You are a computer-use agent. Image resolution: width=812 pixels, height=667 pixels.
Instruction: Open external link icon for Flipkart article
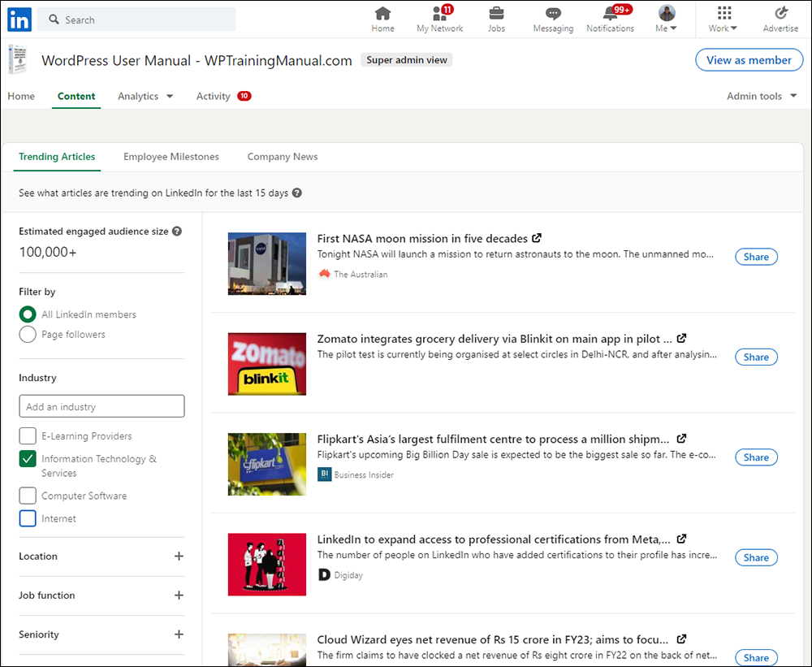tap(681, 439)
